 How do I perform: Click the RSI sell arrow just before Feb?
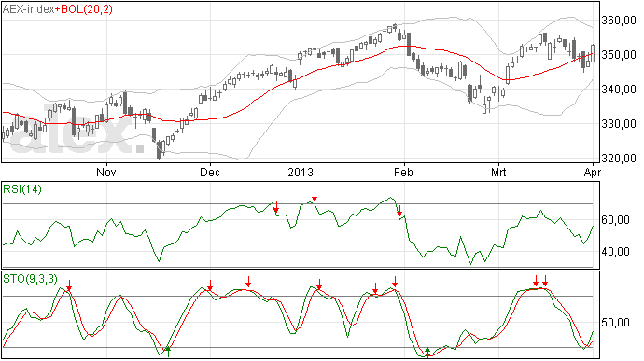tap(399, 211)
